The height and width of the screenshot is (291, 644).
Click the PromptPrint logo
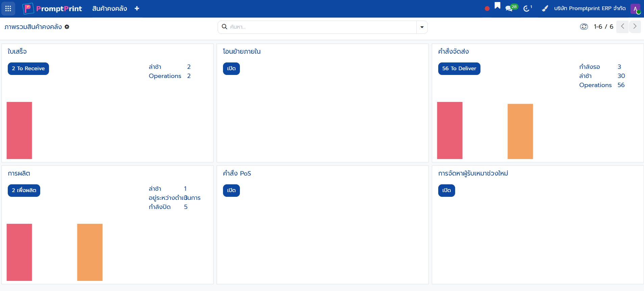(x=52, y=8)
